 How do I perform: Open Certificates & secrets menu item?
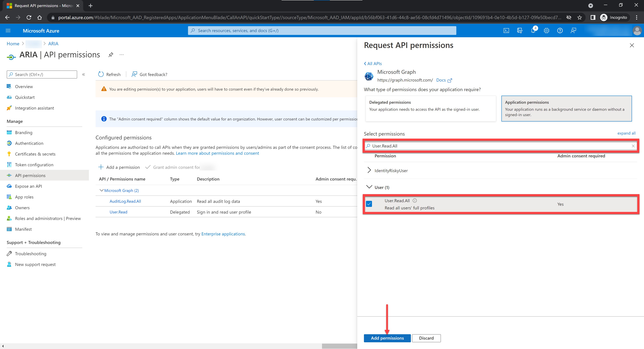click(x=35, y=154)
